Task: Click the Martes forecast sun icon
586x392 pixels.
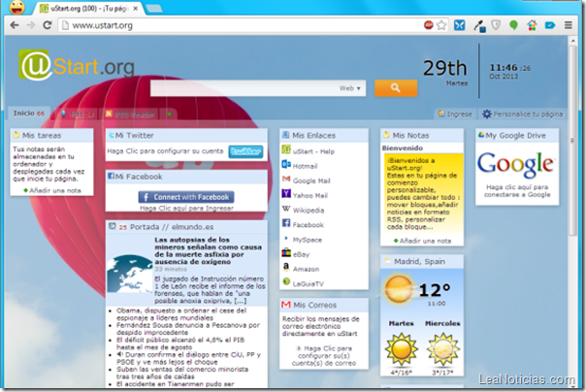Action: [x=401, y=349]
